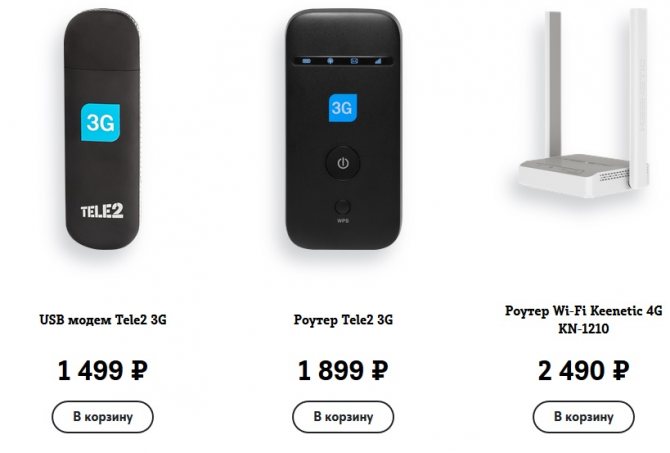Click the white Keenetic router image

[584, 105]
